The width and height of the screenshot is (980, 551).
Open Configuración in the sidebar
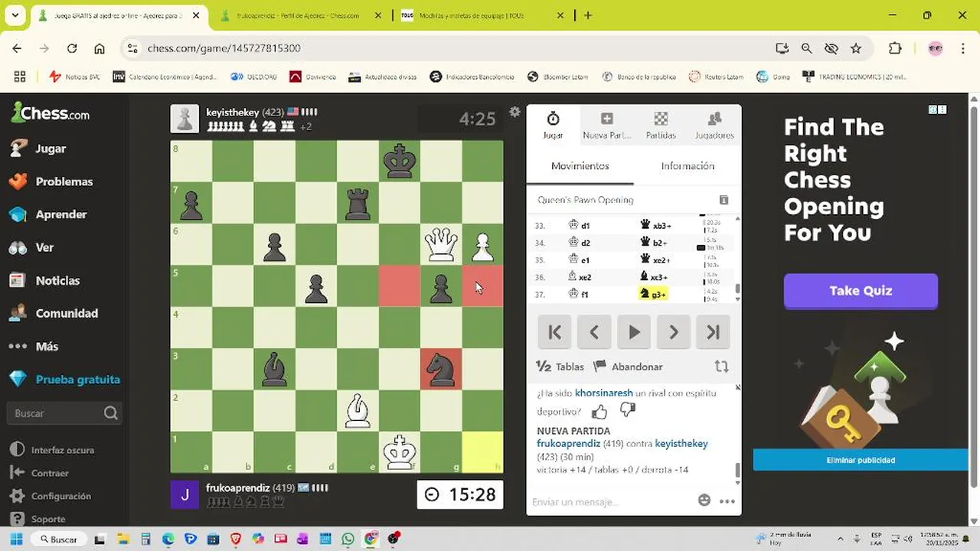(x=51, y=496)
